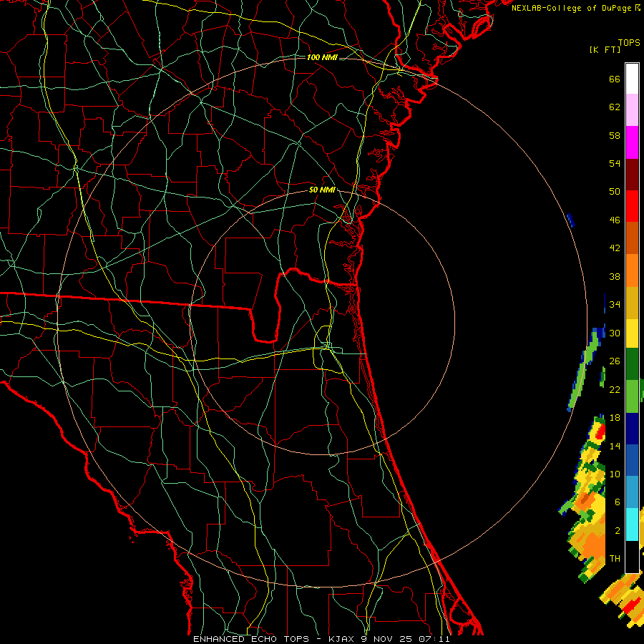Click legend value "10"

coord(615,474)
